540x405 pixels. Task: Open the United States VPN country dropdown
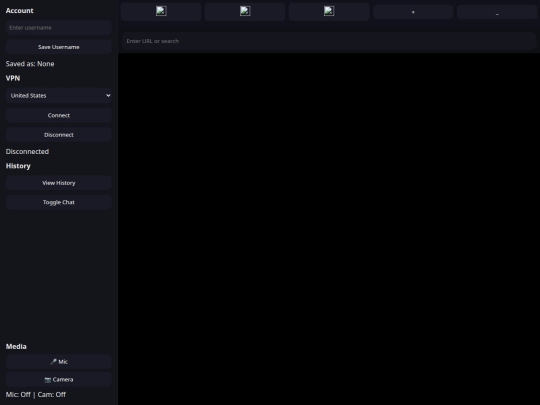coord(59,95)
